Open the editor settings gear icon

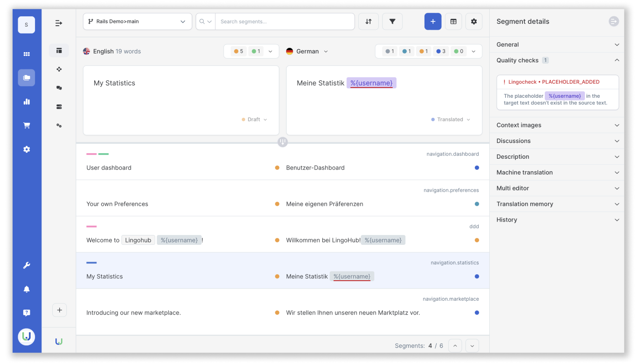(x=474, y=21)
